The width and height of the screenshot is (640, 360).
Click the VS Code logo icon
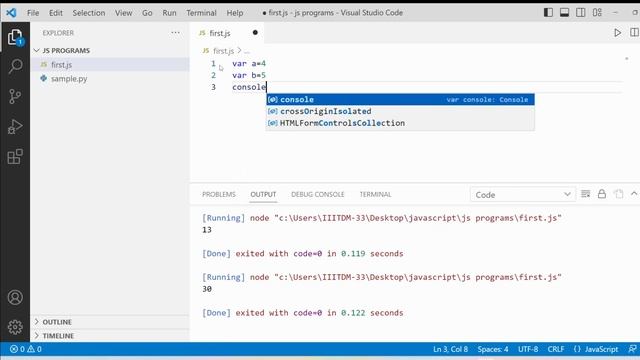(11, 13)
